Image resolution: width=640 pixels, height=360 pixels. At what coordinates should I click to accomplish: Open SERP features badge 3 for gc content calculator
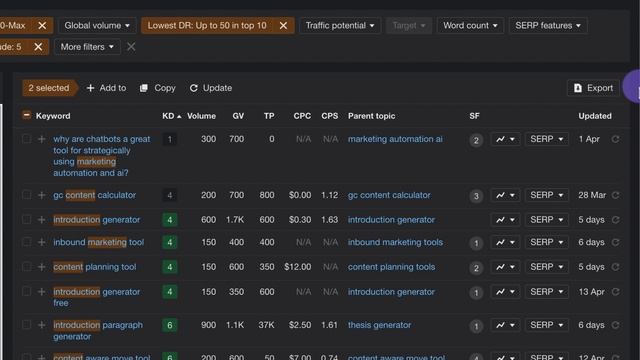point(476,196)
